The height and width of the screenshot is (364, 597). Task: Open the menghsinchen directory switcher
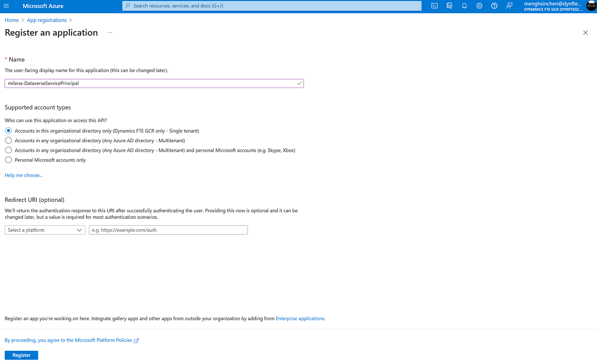[552, 6]
